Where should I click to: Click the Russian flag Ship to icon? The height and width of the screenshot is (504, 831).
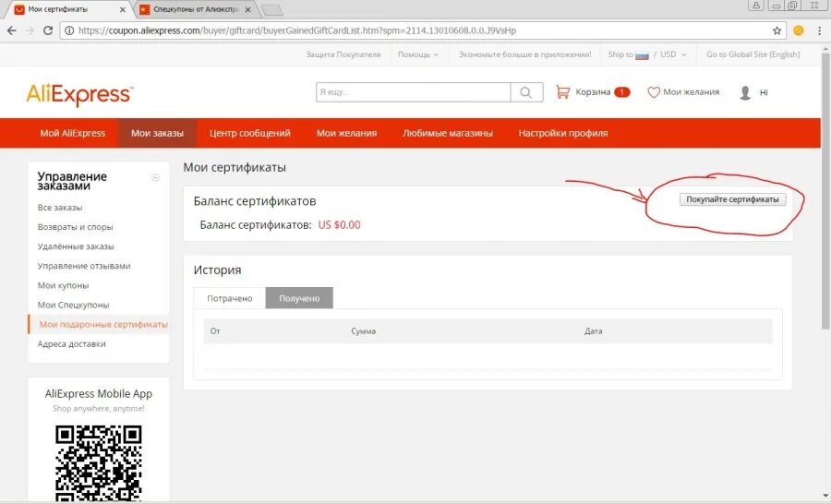[x=642, y=55]
